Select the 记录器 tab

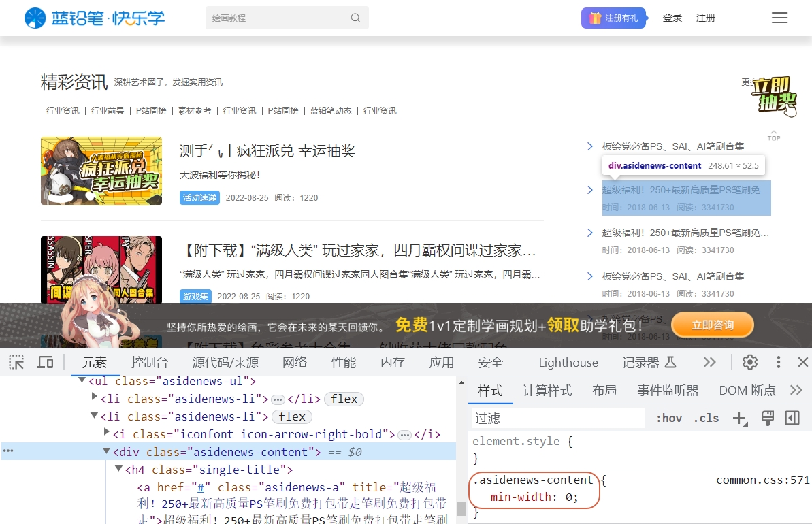point(649,363)
